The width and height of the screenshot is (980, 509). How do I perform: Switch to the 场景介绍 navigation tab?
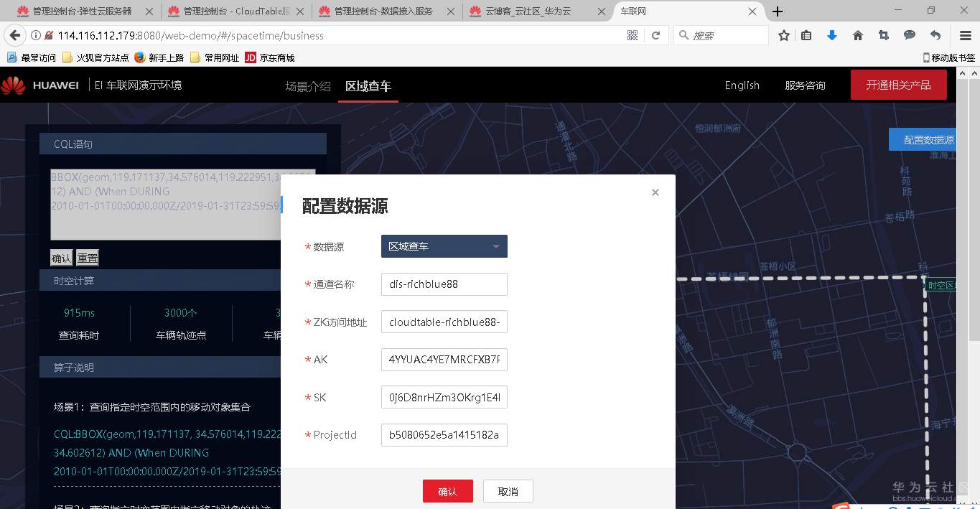[307, 85]
